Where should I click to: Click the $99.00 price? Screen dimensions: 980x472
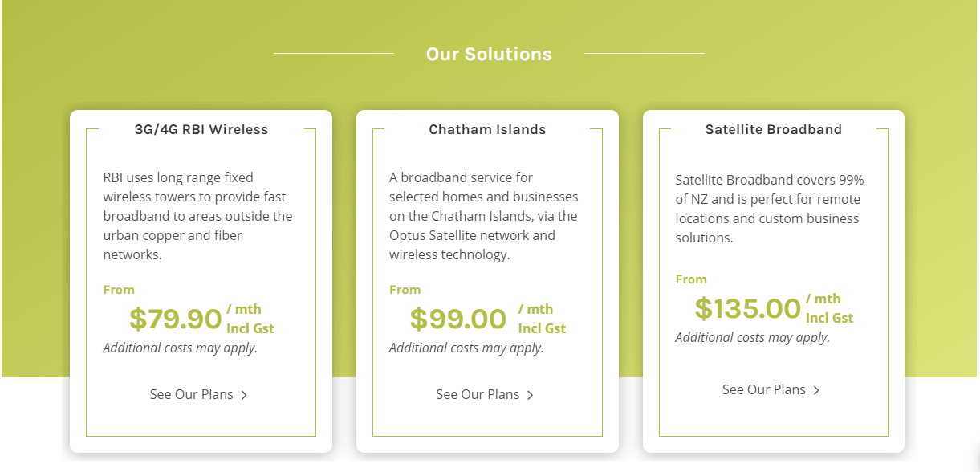point(458,319)
